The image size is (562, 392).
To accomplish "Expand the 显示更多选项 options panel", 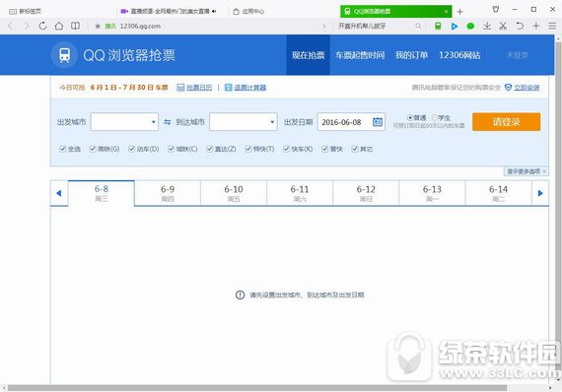I will 526,171.
